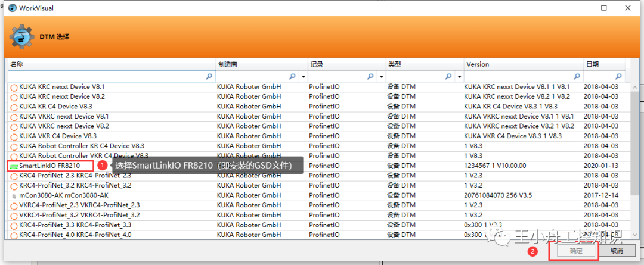644x265 pixels.
Task: Select the KUKA KRC nexxt Device V8.1 row
Action: (x=319, y=87)
